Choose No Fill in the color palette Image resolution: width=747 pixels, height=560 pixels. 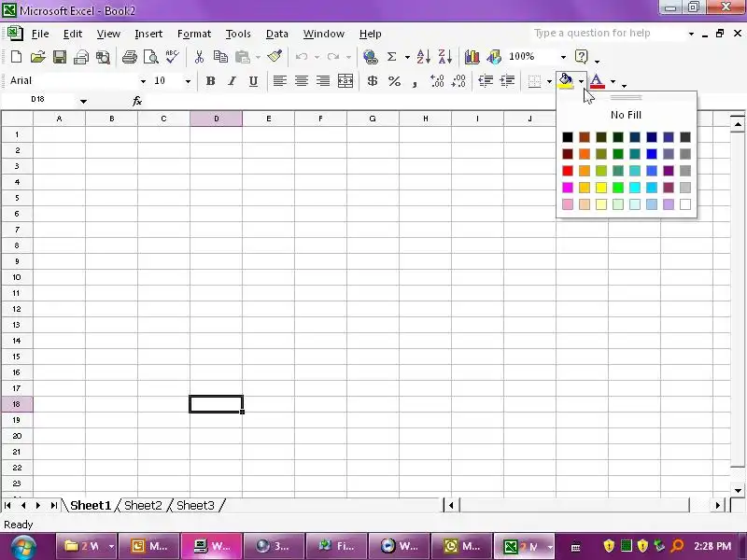coord(626,115)
